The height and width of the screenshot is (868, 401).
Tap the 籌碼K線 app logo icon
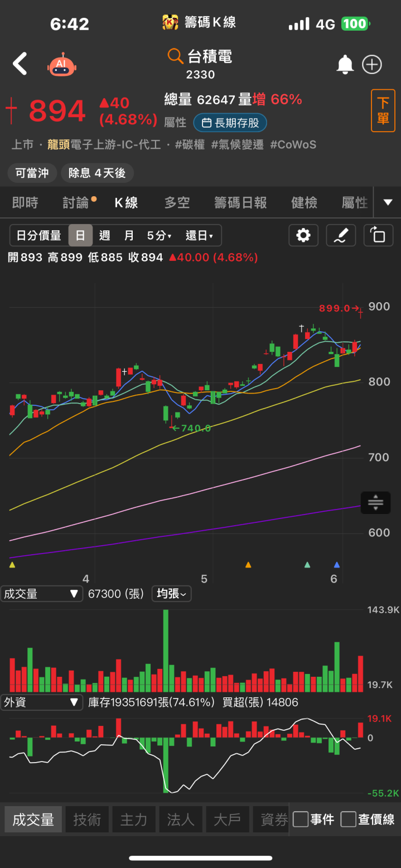point(170,23)
